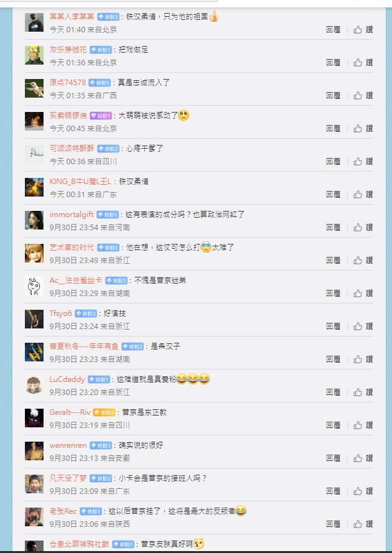Click the purple 钻粉 badge of 买卖铜锣烧

tap(101, 116)
